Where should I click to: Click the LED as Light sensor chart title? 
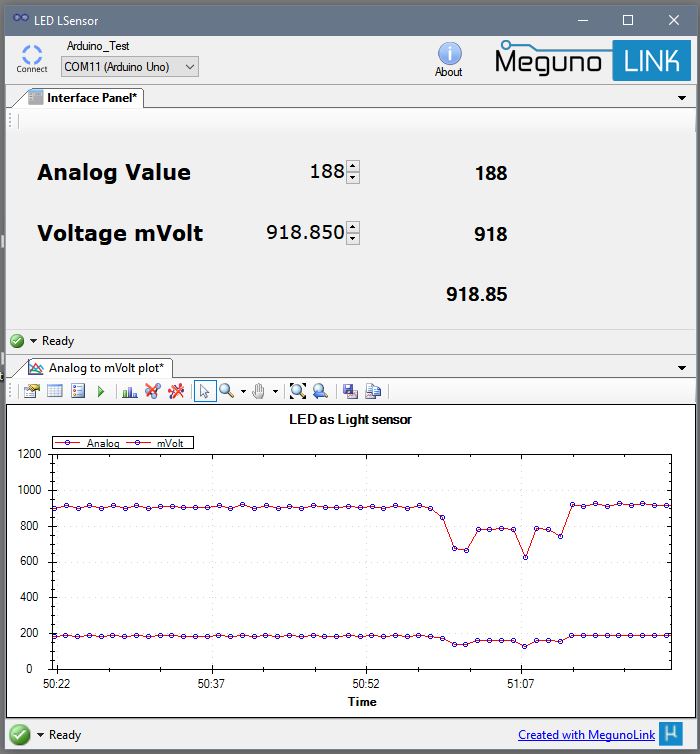(350, 419)
